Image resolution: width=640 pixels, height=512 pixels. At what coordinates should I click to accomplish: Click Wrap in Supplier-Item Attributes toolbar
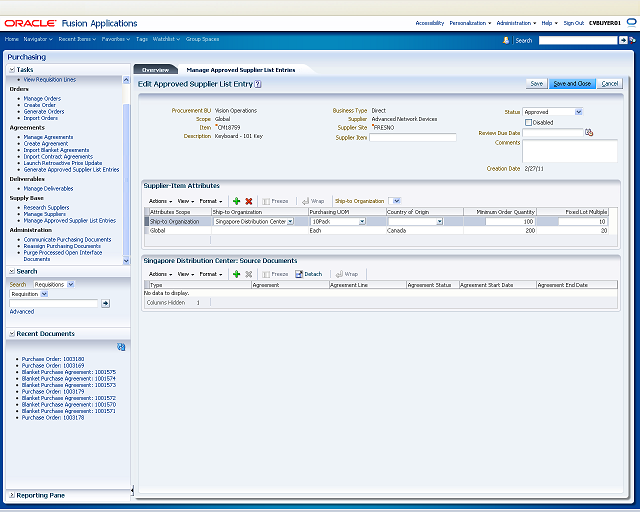pos(313,201)
